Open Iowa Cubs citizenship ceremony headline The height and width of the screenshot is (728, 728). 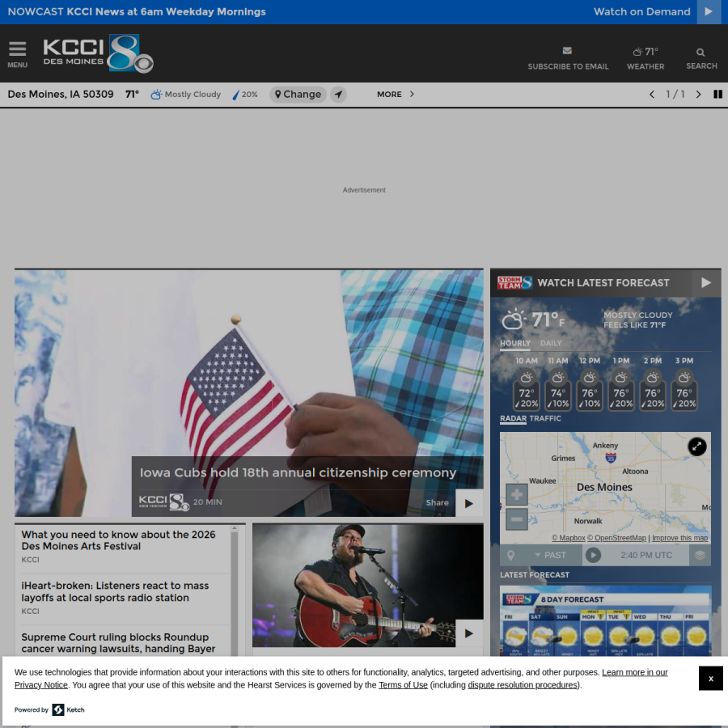(298, 472)
